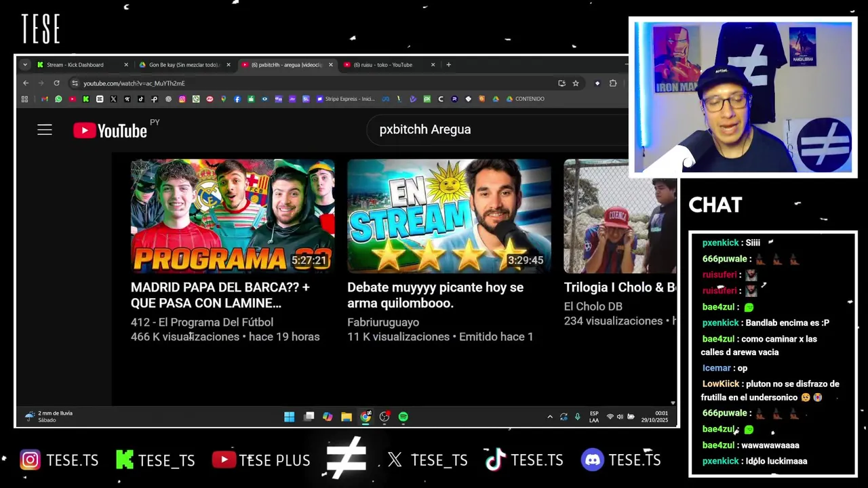Launch Copilot from the taskbar
Viewport: 868px width, 488px height.
(x=328, y=417)
